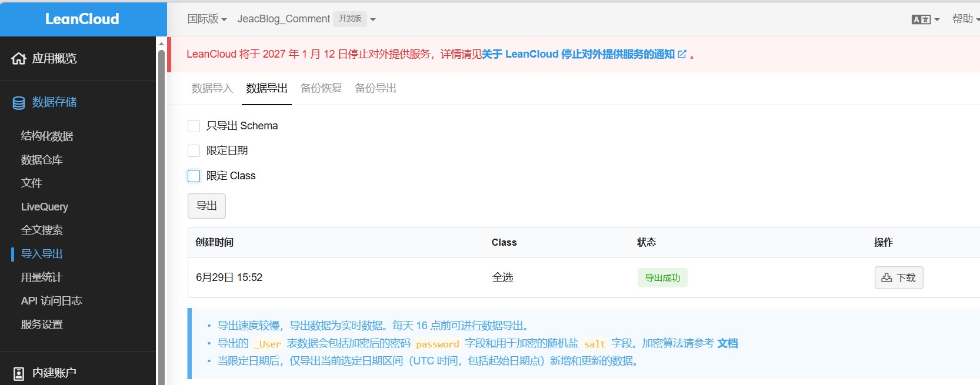
Task: Check the 限定 Class checkbox
Action: coord(194,176)
